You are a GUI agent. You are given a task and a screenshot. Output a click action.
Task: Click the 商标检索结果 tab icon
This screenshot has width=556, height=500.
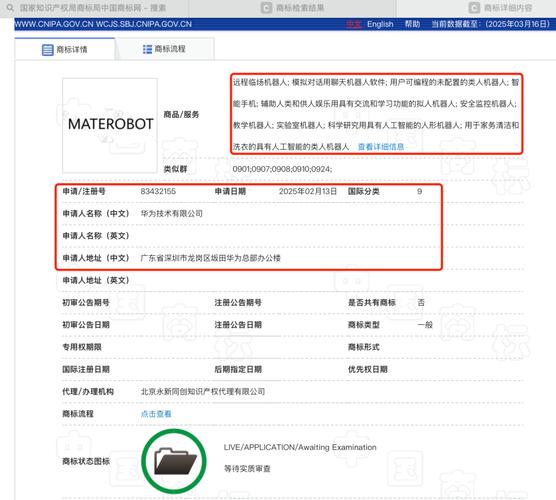tap(266, 7)
